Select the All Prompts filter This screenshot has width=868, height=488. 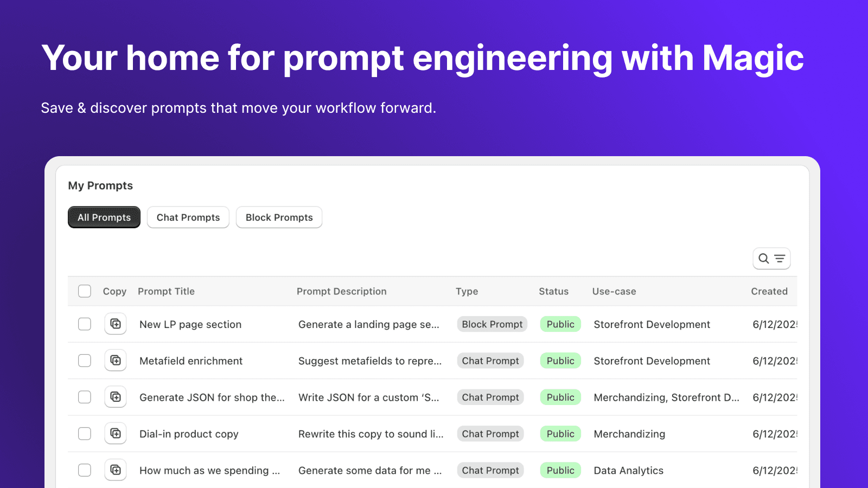point(104,217)
